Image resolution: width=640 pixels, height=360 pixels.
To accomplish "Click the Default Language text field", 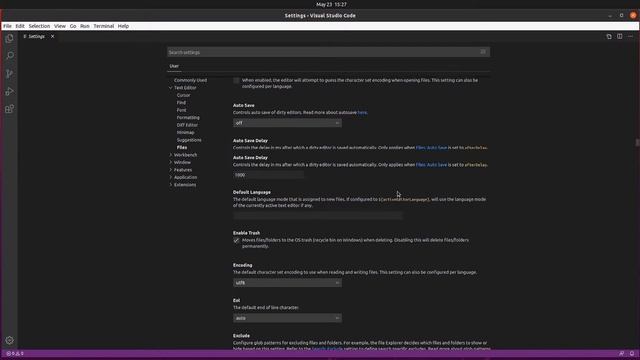I will coord(318,216).
